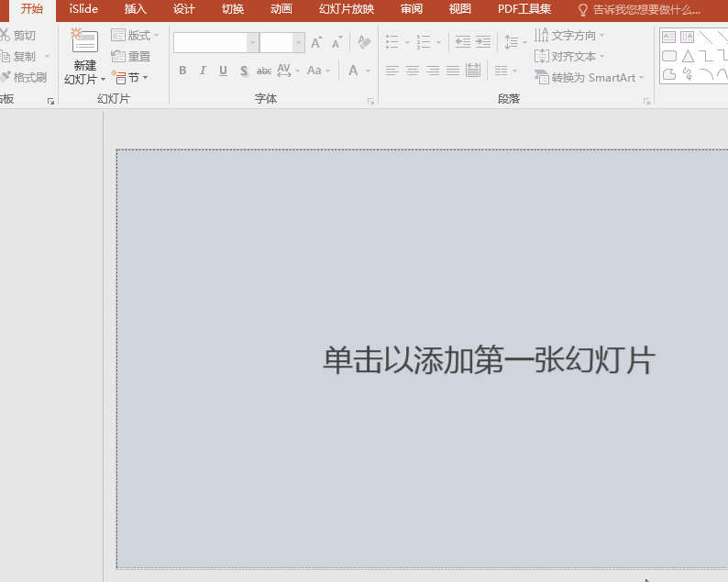Insert a text box from shapes gallery

click(668, 38)
